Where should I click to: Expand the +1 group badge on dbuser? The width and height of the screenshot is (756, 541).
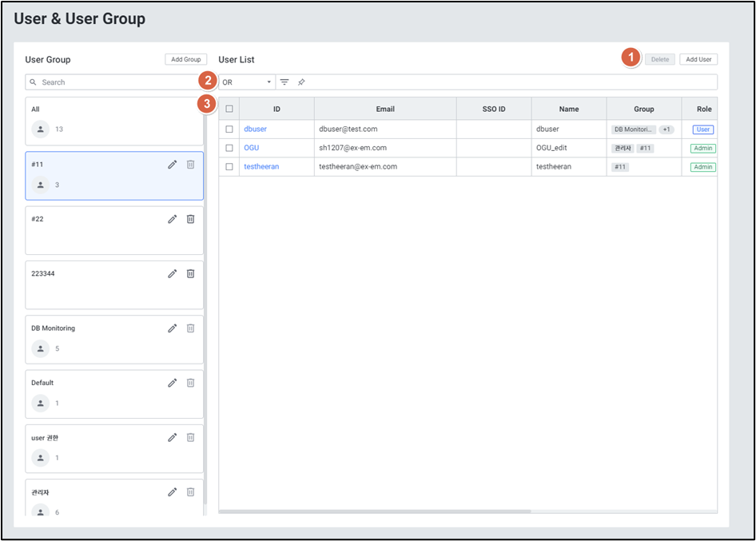click(666, 129)
